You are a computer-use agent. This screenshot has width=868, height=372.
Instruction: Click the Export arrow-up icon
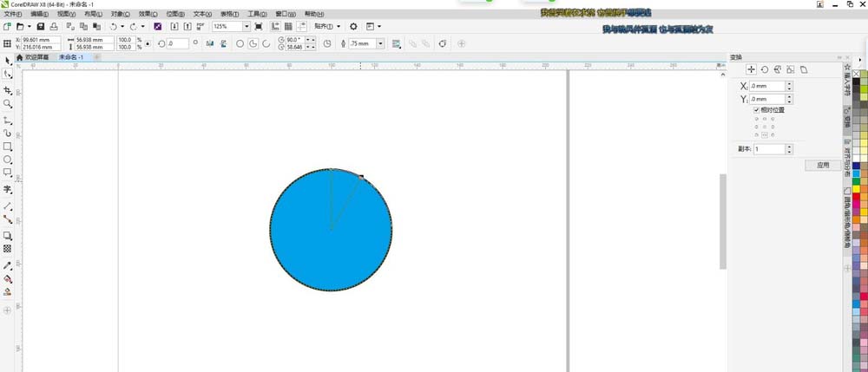(187, 26)
